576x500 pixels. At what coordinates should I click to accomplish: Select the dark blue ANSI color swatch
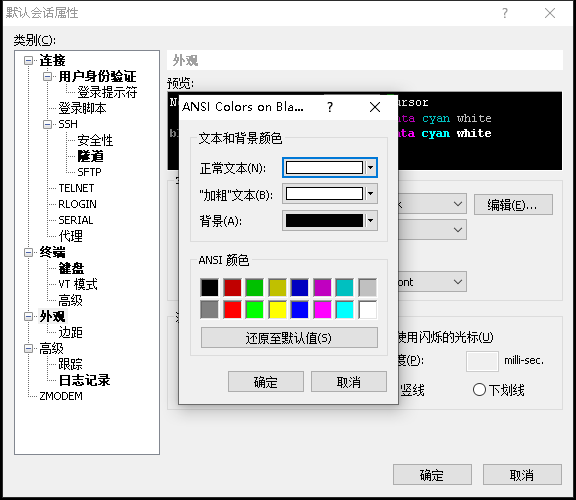(300, 287)
